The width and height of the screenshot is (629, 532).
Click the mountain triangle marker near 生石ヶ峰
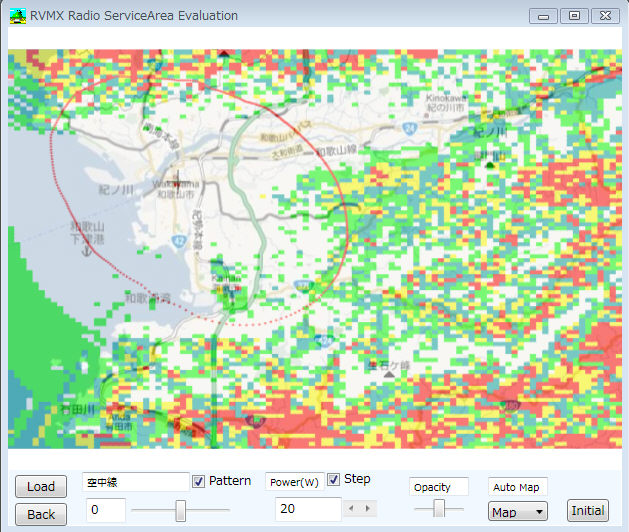click(375, 362)
